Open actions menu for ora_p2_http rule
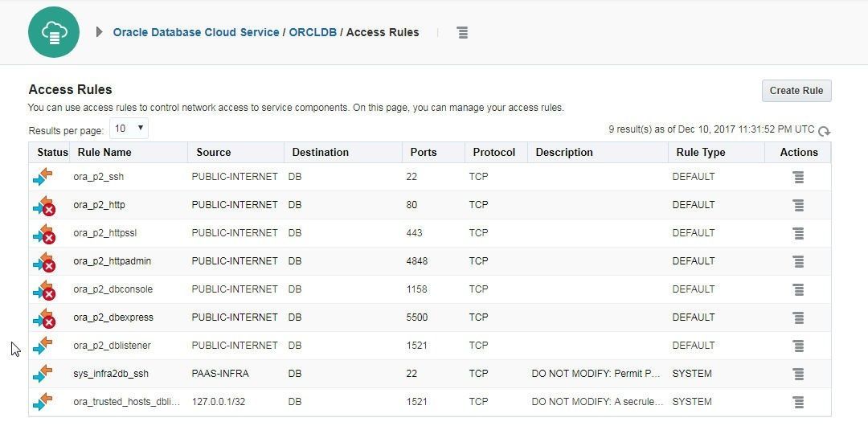This screenshot has width=868, height=426. 798,206
